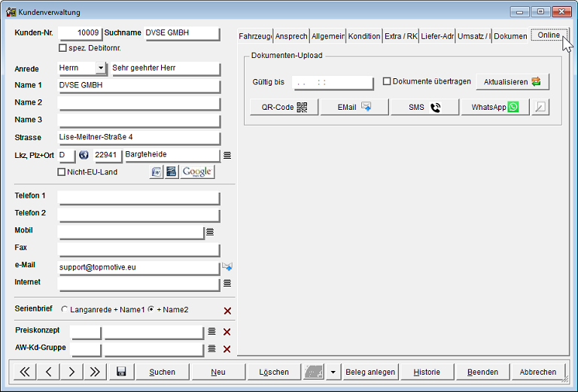
Task: Save customer with floppy disk icon
Action: coord(121,372)
